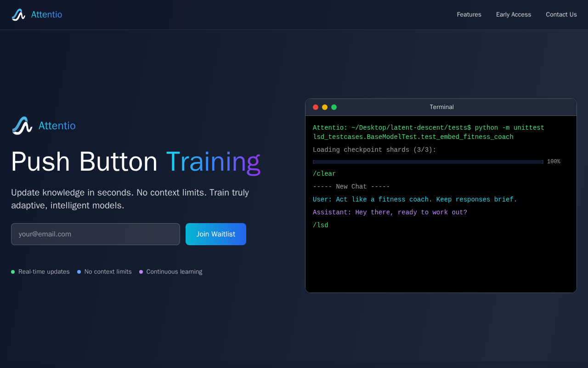Click the purple Continuous learning dot
588x368 pixels.
tap(141, 272)
